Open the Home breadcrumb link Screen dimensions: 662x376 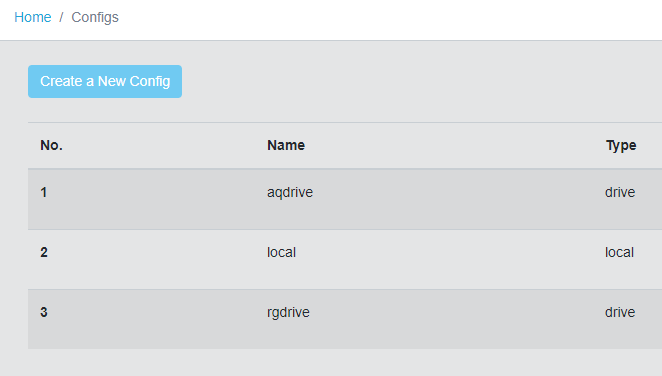point(33,17)
